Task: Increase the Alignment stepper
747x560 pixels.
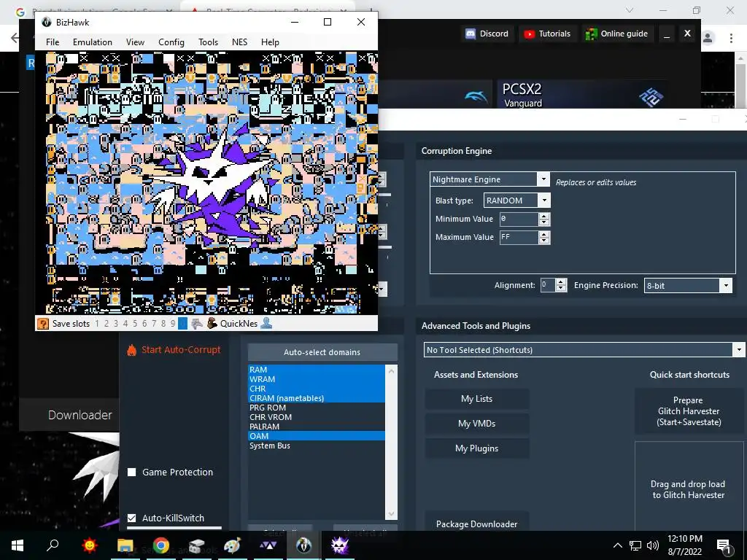Action: [561, 282]
